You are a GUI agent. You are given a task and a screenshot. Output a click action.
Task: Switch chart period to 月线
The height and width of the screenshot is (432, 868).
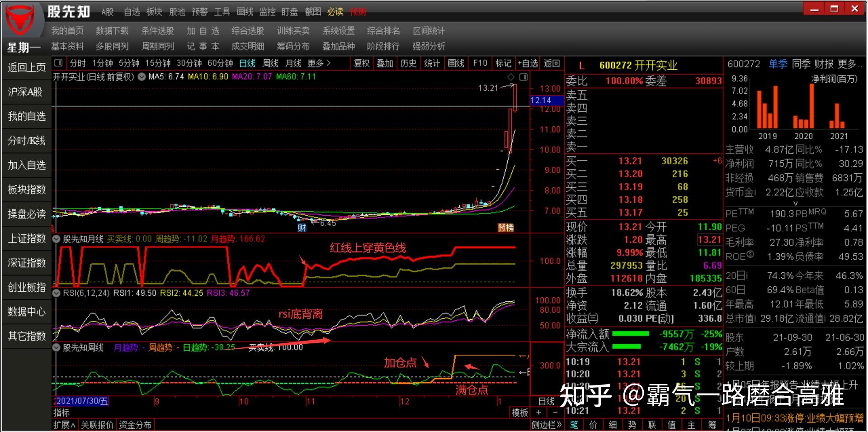coord(293,63)
